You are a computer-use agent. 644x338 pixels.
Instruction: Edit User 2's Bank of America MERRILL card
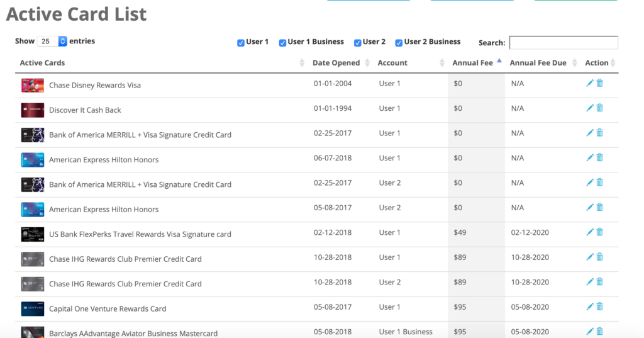point(590,183)
